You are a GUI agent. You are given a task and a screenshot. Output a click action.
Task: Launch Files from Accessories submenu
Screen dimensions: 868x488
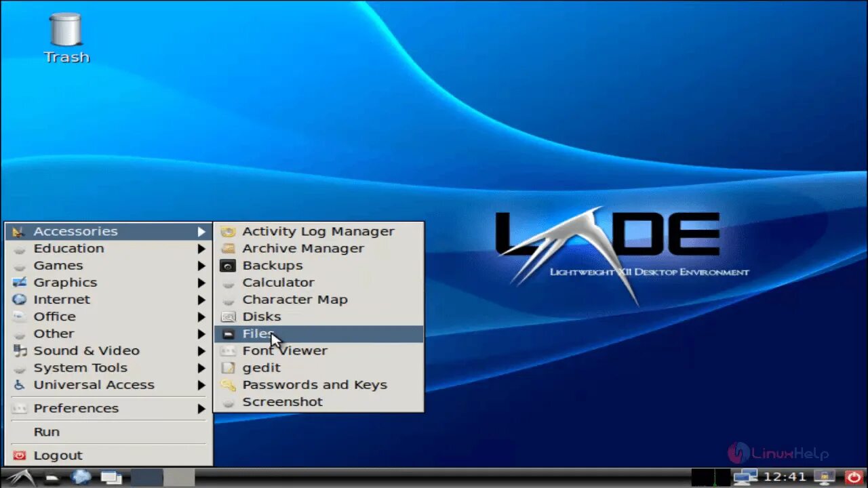(319, 333)
